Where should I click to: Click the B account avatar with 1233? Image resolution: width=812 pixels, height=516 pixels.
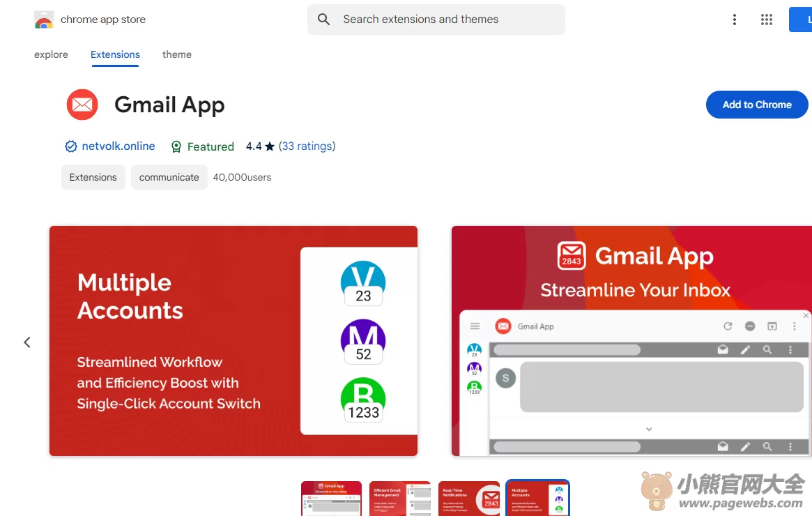tap(363, 400)
